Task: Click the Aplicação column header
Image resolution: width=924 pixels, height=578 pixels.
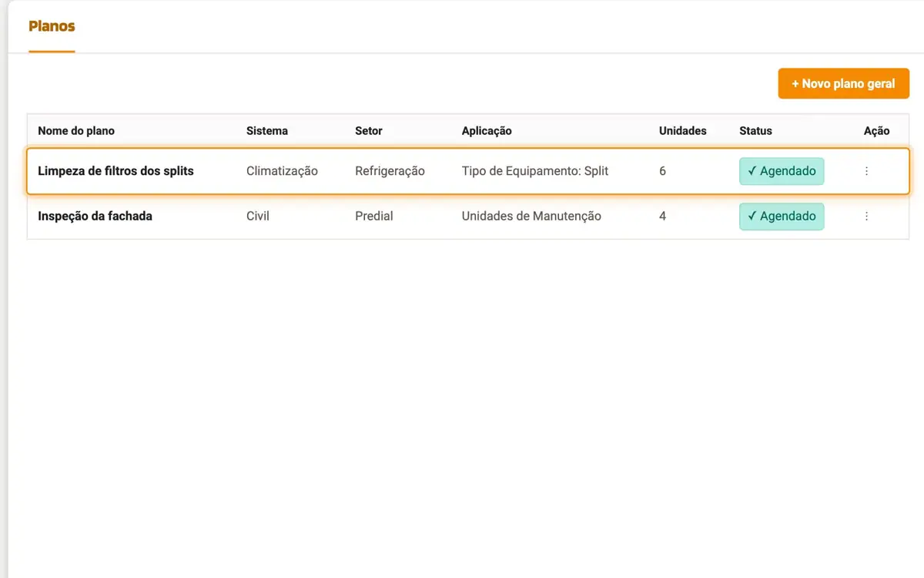Action: pos(487,131)
